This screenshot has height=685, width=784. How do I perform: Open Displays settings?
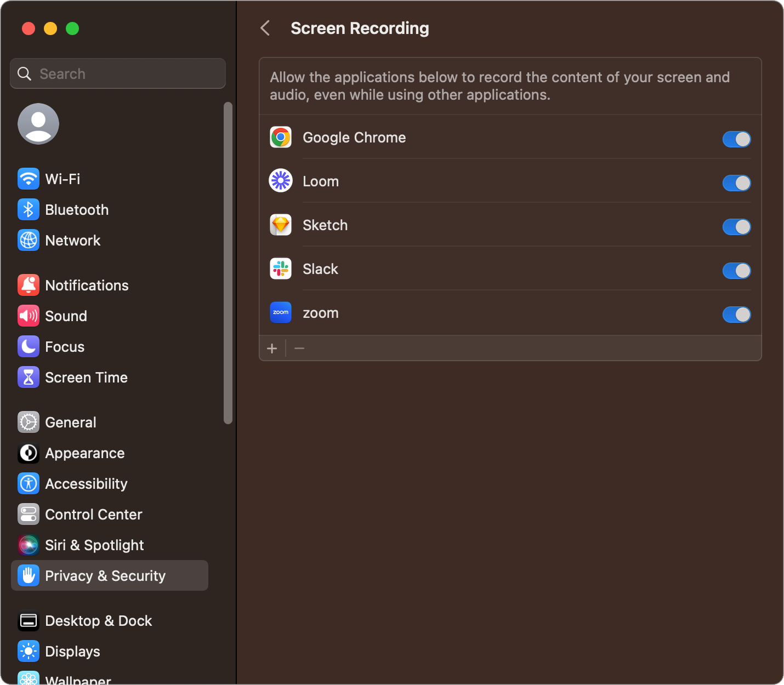(110, 651)
